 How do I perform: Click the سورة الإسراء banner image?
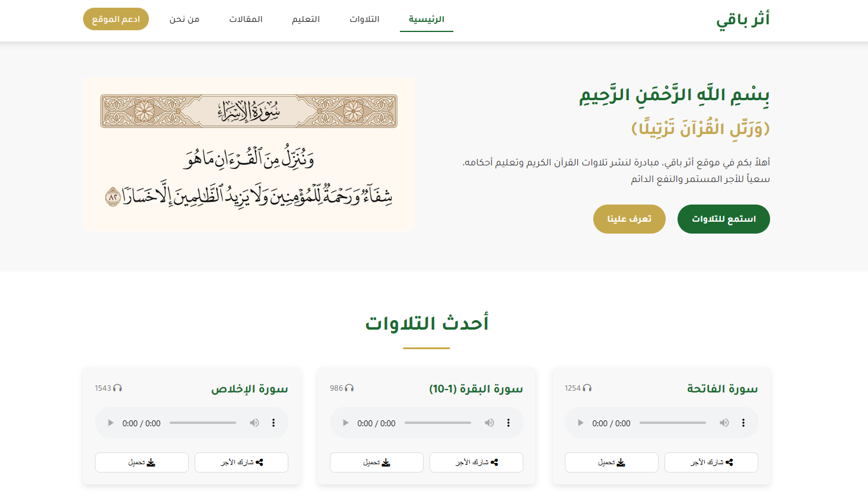[x=249, y=154]
